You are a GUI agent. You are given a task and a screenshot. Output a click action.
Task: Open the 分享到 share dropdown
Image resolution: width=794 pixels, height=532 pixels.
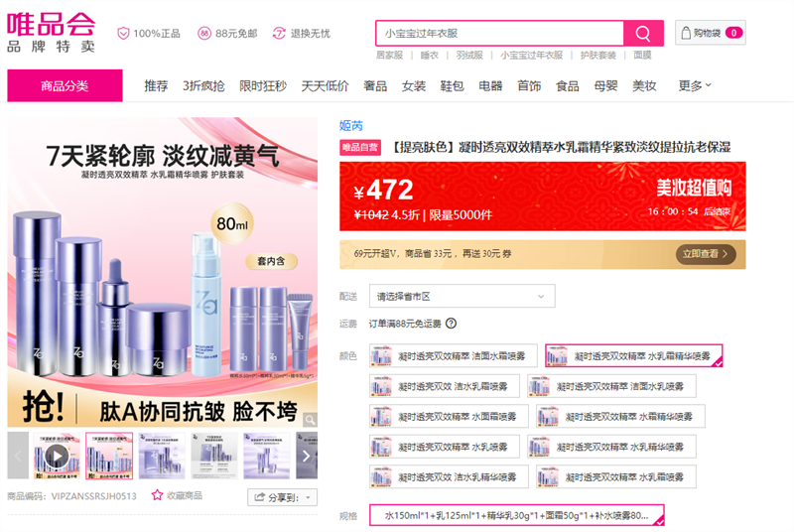[282, 496]
